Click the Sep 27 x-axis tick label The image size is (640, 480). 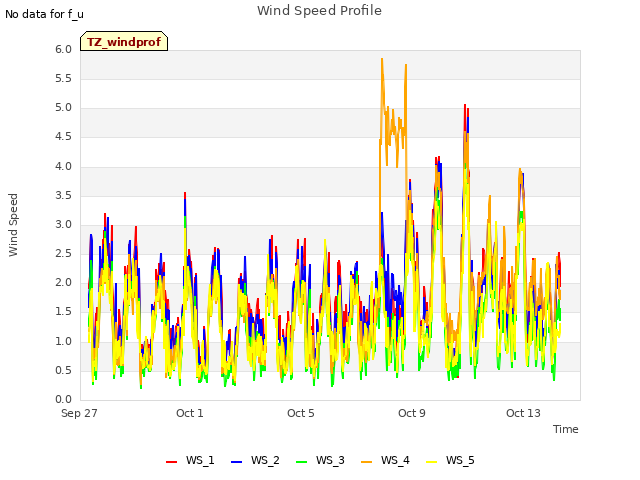pos(79,413)
